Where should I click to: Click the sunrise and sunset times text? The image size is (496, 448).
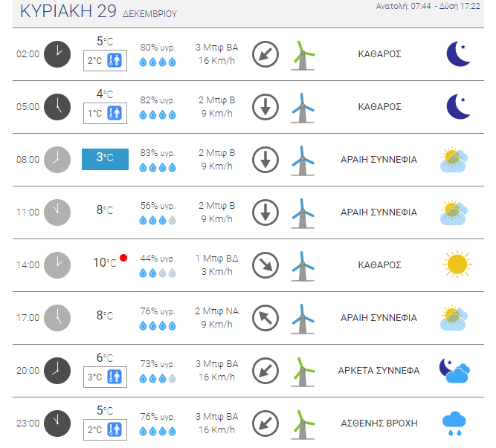(428, 6)
